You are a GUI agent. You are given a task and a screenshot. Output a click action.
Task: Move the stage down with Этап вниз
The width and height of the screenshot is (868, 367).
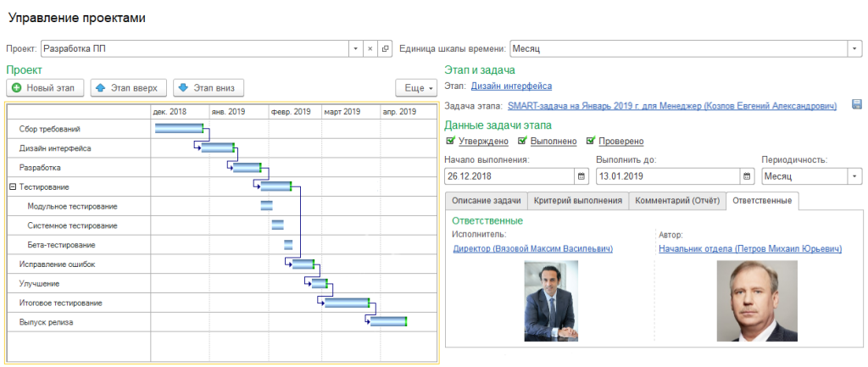[209, 87]
